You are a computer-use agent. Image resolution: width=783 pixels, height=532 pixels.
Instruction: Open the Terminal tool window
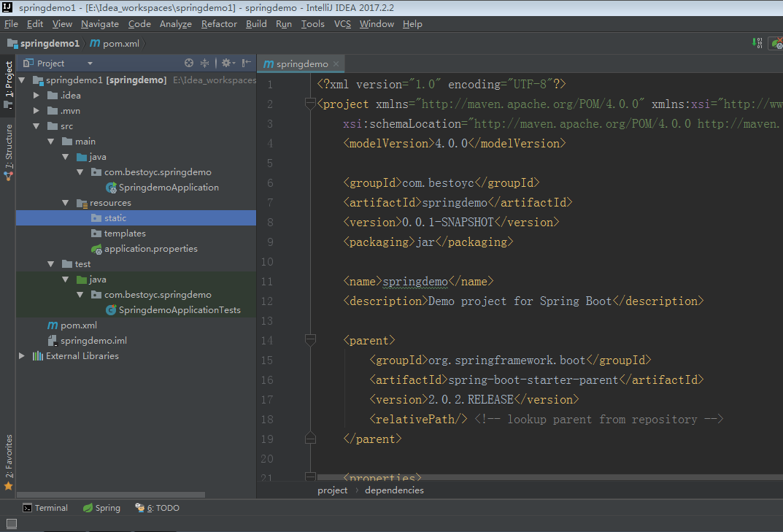pos(45,508)
